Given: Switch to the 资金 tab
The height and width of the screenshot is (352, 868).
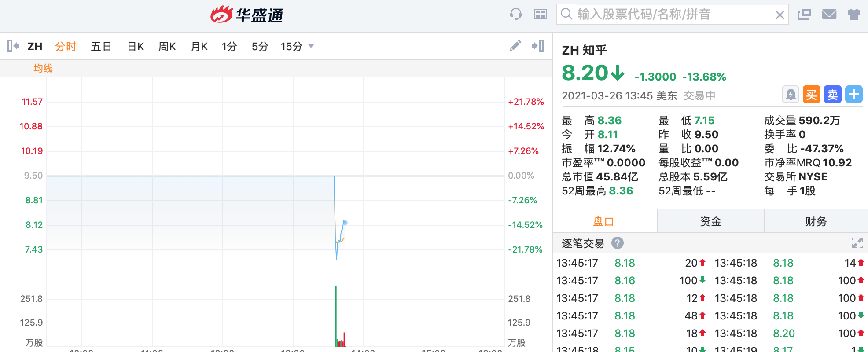Looking at the screenshot, I should coord(710,221).
